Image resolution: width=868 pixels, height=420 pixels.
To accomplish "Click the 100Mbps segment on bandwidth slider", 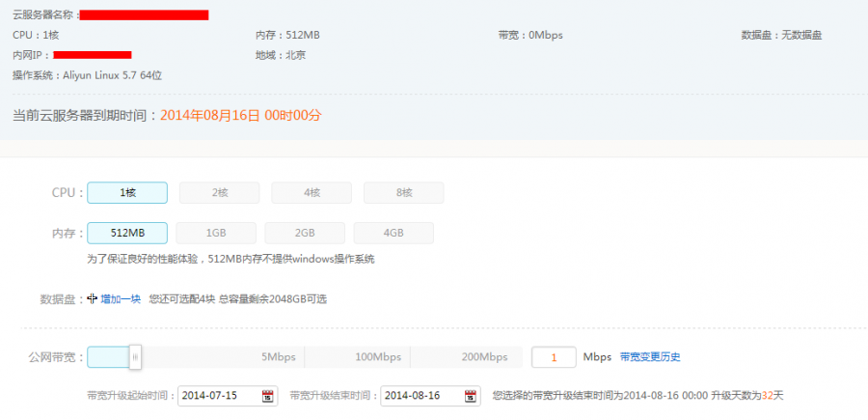I will pos(357,357).
